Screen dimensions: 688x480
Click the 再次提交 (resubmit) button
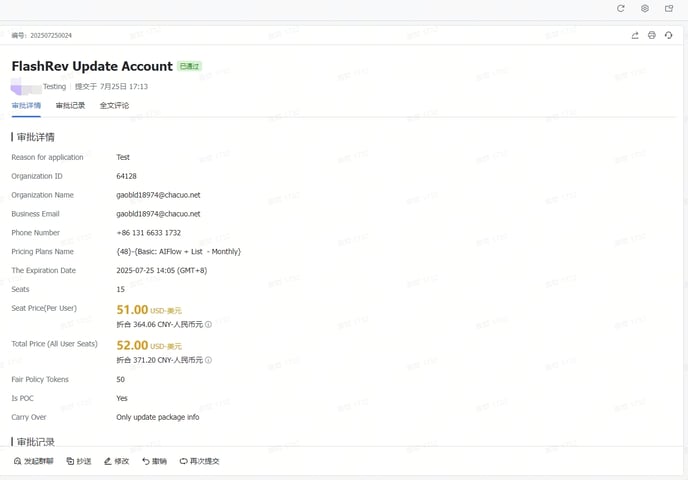(199, 461)
